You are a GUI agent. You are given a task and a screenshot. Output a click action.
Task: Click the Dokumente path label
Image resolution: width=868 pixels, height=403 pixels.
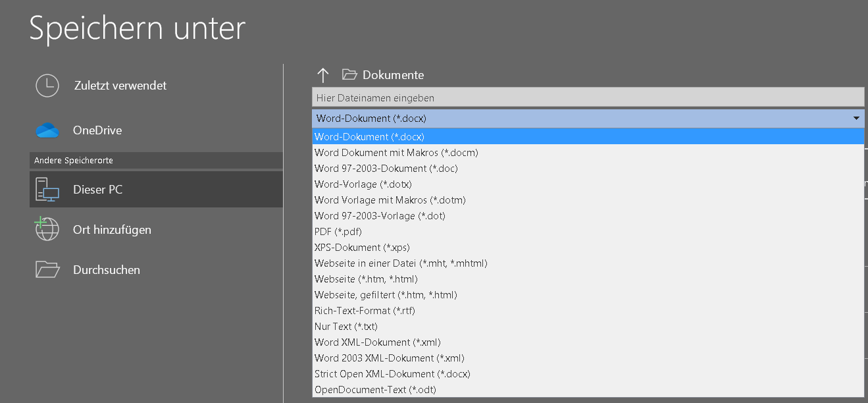393,75
